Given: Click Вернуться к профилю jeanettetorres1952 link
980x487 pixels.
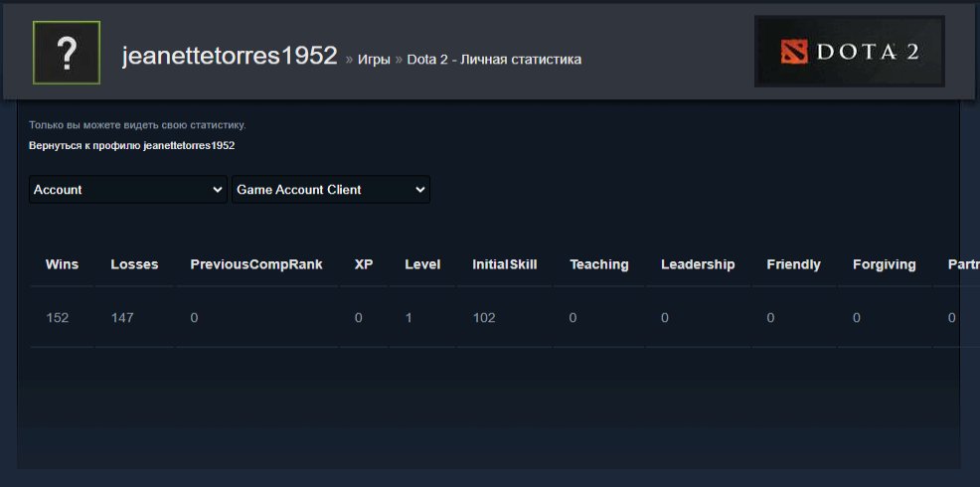Looking at the screenshot, I should tap(131, 145).
